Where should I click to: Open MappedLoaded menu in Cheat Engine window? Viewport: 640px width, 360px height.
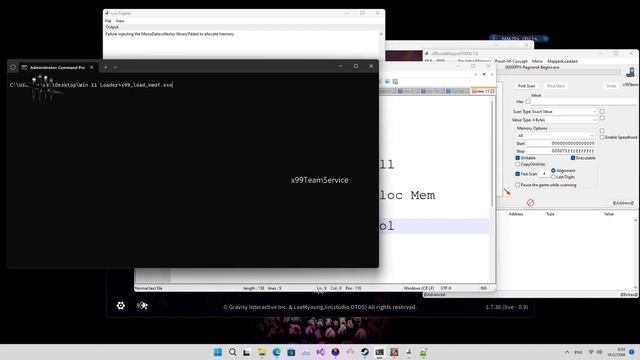click(562, 61)
